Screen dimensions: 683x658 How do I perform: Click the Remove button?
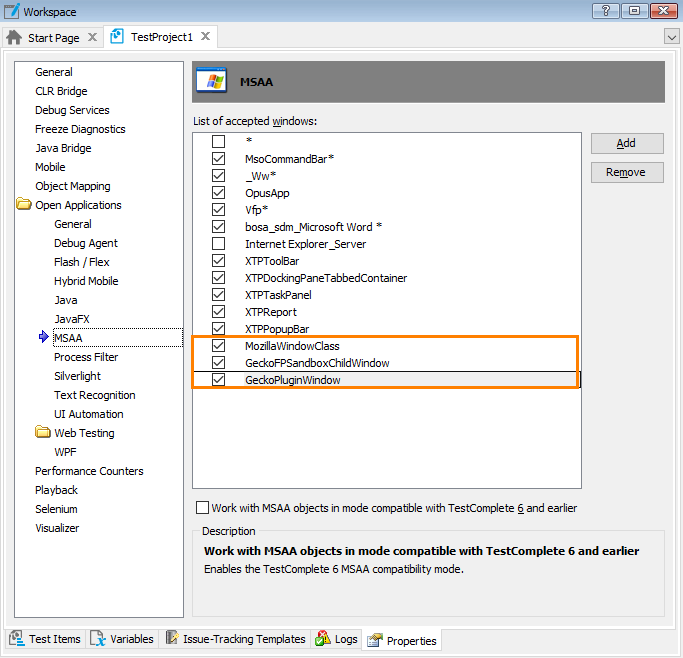[x=627, y=172]
